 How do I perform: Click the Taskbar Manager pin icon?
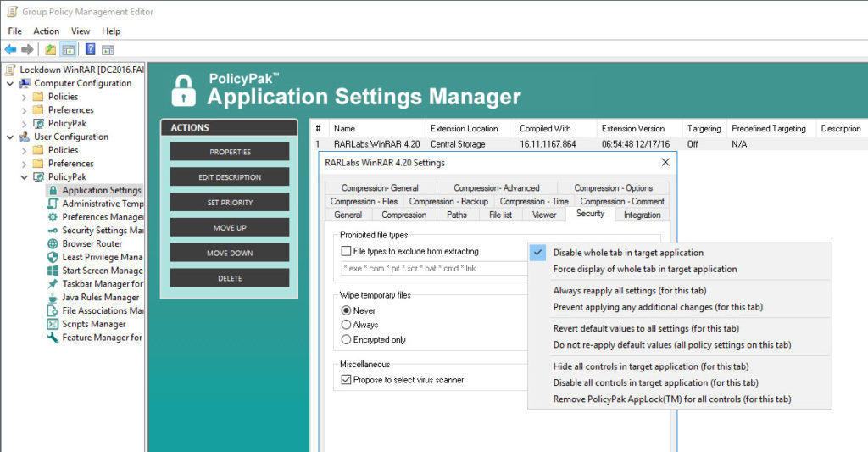coord(53,283)
